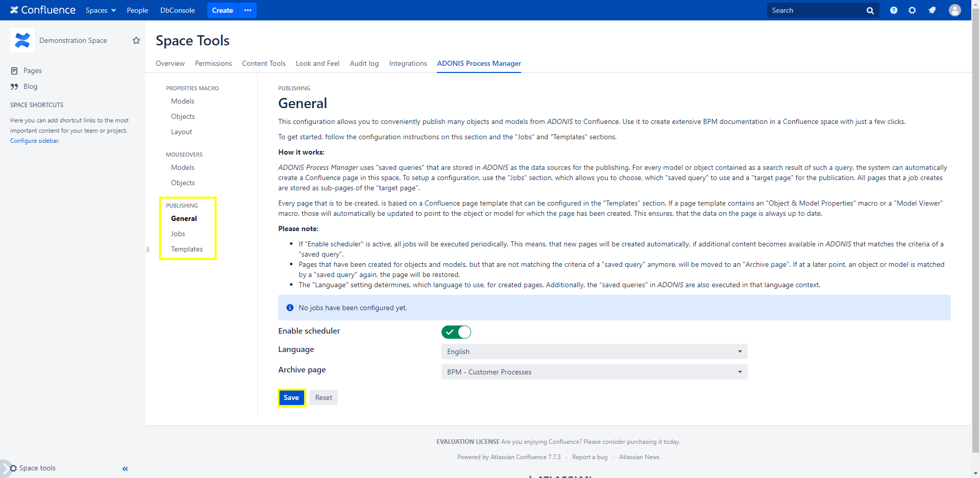This screenshot has width=980, height=478.
Task: Open the Atlassian News footer link
Action: pyautogui.click(x=639, y=457)
